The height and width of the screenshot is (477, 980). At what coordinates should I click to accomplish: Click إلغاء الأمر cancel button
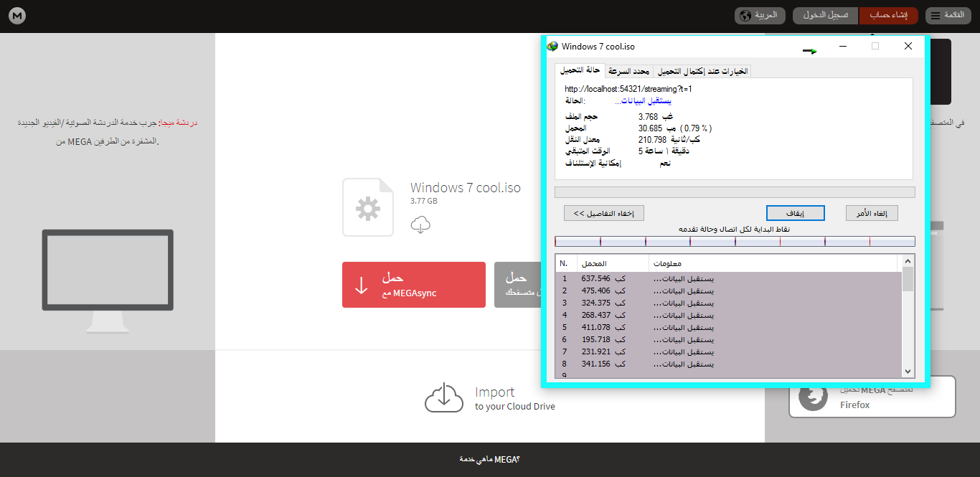872,213
